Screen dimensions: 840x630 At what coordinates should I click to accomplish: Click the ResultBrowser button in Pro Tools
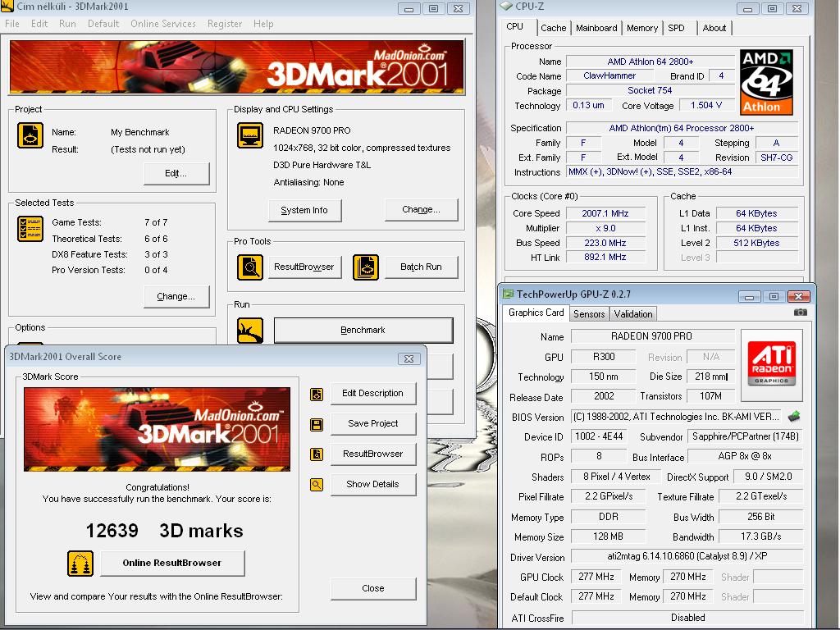304,267
